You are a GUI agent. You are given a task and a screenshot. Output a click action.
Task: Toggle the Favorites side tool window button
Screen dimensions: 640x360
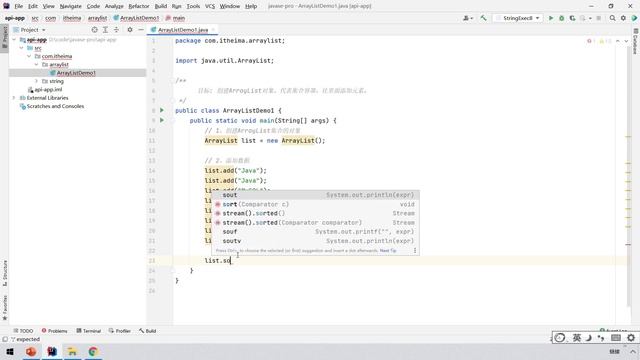point(4,308)
